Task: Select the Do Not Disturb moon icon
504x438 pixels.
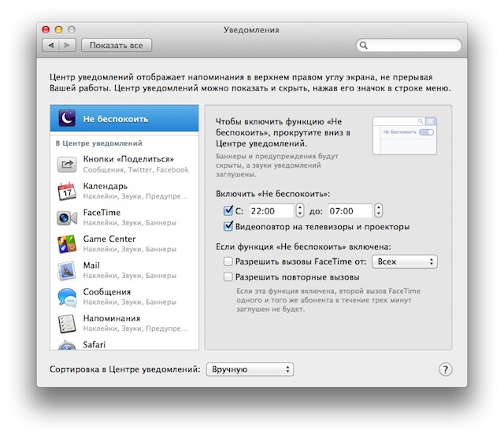Action: click(67, 118)
